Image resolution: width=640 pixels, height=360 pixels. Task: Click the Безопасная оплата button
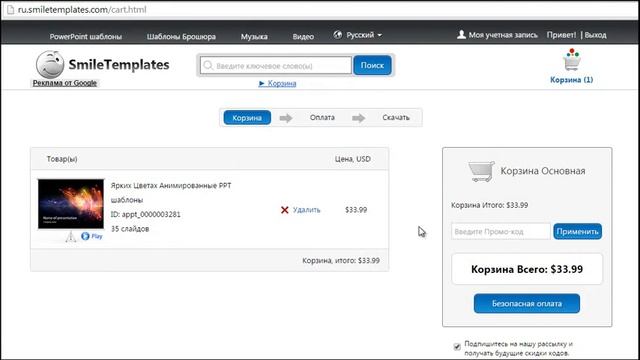(527, 303)
